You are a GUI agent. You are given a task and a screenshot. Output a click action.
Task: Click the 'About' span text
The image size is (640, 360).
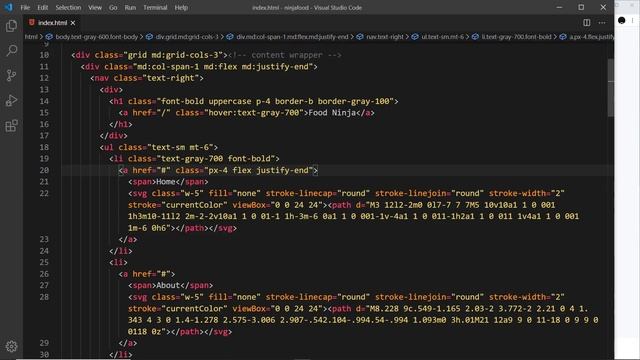pyautogui.click(x=168, y=285)
